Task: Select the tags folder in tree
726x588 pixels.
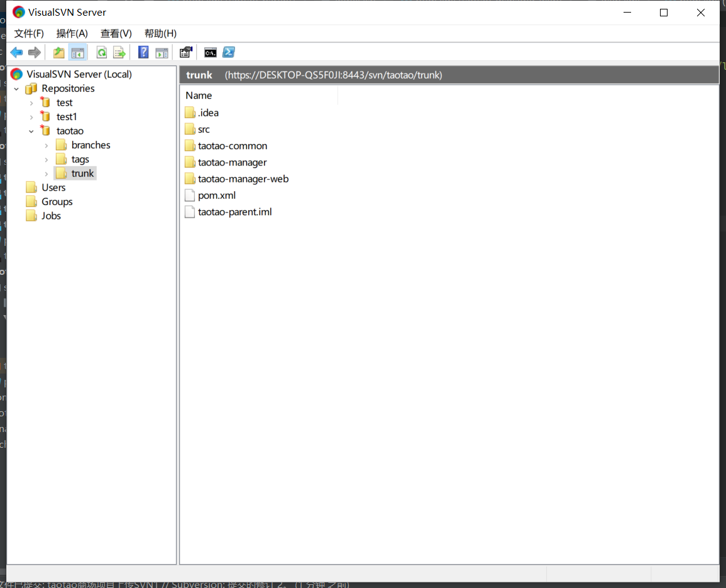Action: (80, 159)
